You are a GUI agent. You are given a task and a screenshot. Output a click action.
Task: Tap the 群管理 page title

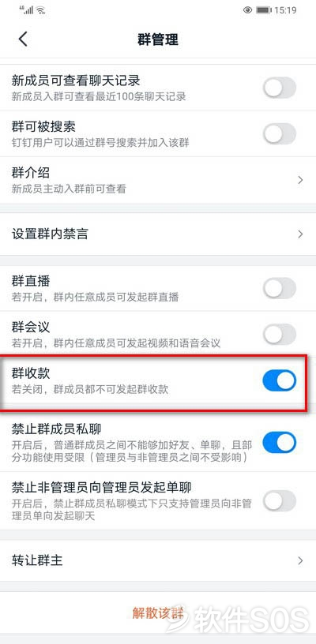point(158,39)
